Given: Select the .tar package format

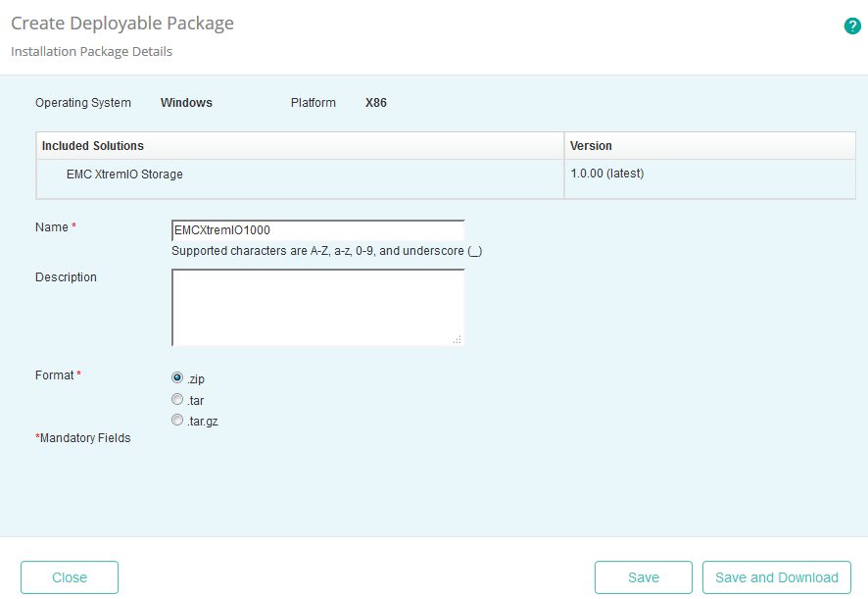Looking at the screenshot, I should (x=177, y=399).
